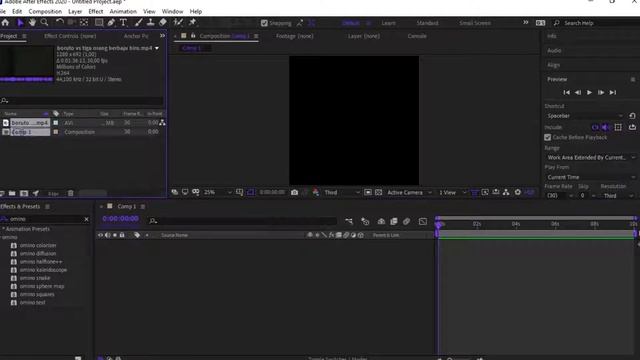
Task: Select the Clone Stamp tool
Action: (x=151, y=22)
